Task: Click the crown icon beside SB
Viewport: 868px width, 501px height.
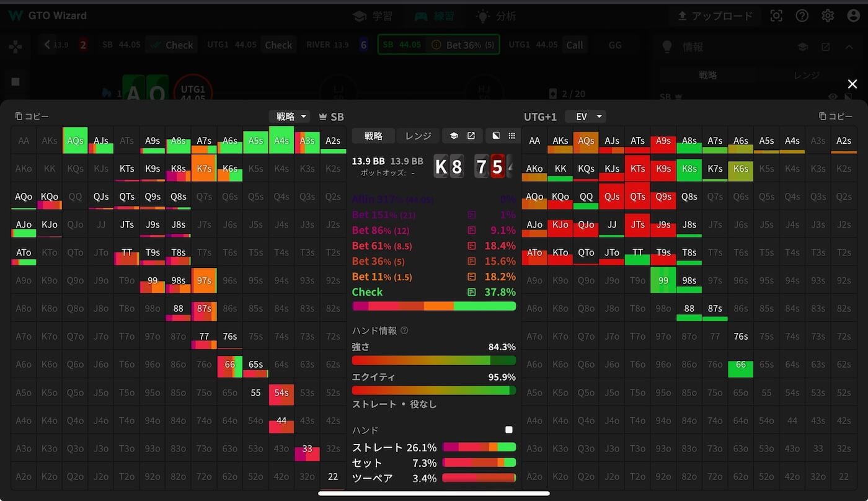Action: [322, 117]
